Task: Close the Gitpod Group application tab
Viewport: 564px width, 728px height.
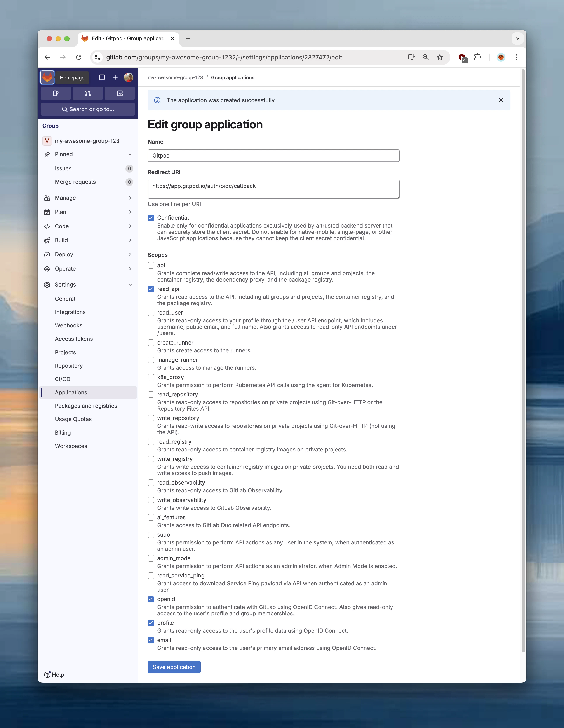Action: [172, 39]
